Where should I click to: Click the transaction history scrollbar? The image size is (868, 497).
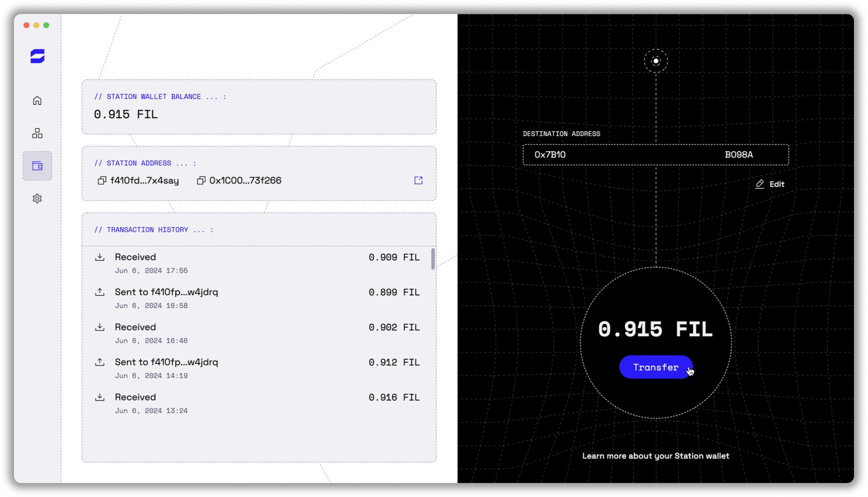[432, 260]
